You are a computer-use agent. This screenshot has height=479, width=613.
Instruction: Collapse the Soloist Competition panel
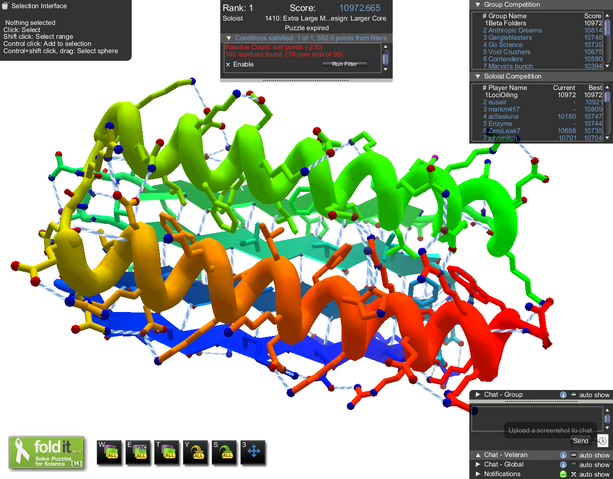pyautogui.click(x=477, y=76)
